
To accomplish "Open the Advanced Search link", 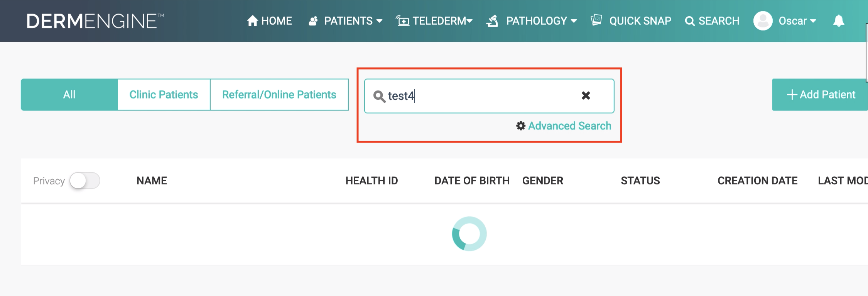I will point(569,126).
